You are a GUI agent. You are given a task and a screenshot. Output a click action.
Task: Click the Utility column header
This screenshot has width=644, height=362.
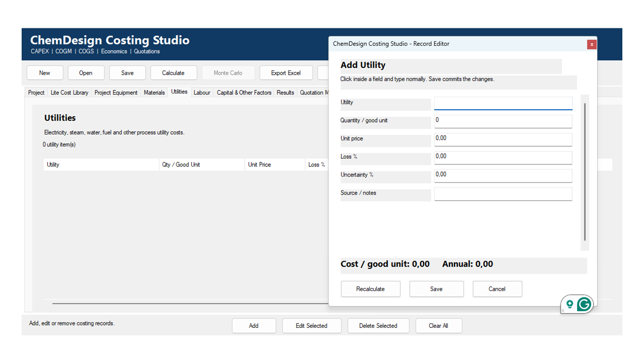pyautogui.click(x=101, y=165)
